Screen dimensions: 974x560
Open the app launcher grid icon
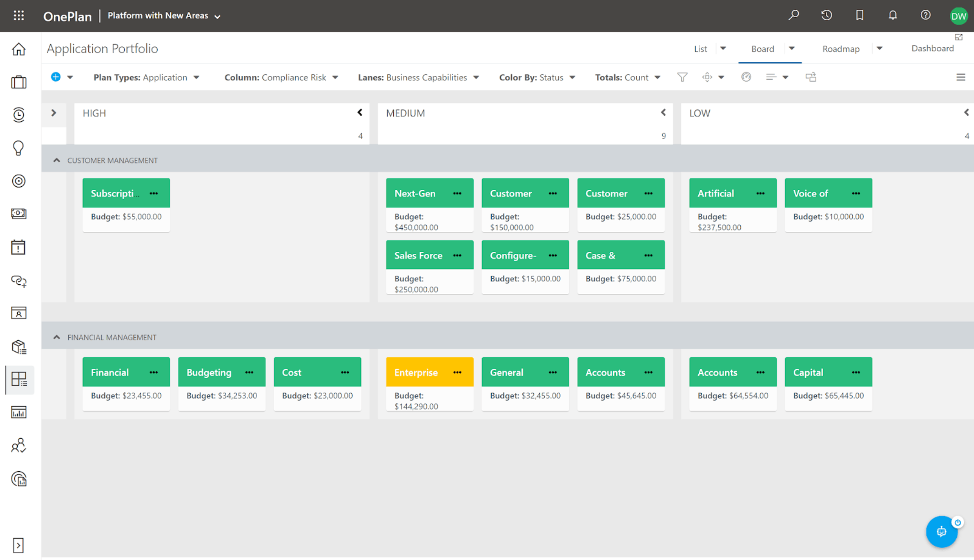(19, 16)
